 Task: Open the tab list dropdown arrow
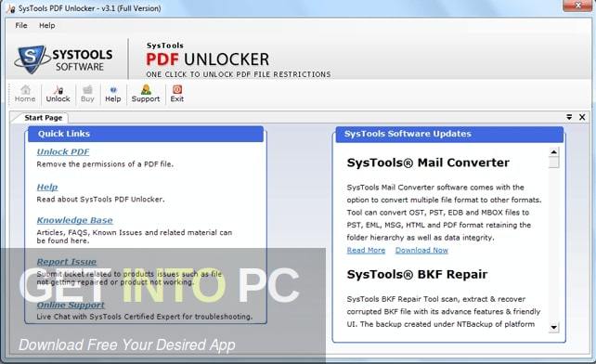(x=569, y=117)
